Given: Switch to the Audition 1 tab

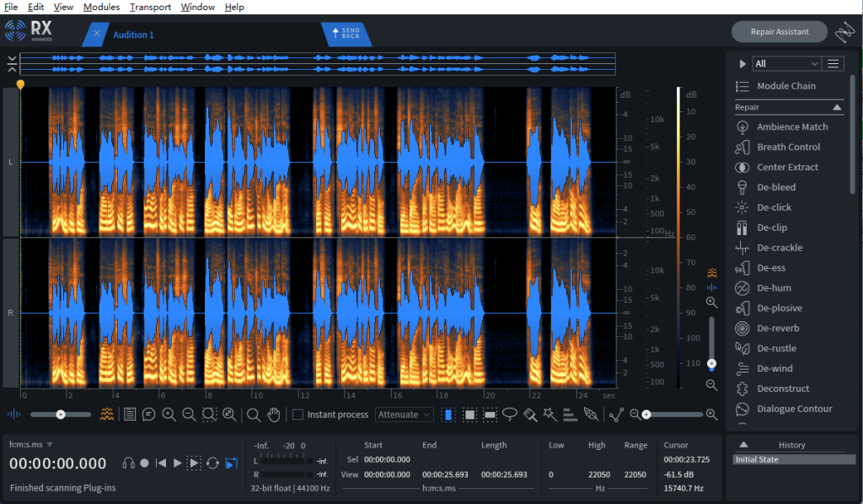Looking at the screenshot, I should [x=133, y=35].
